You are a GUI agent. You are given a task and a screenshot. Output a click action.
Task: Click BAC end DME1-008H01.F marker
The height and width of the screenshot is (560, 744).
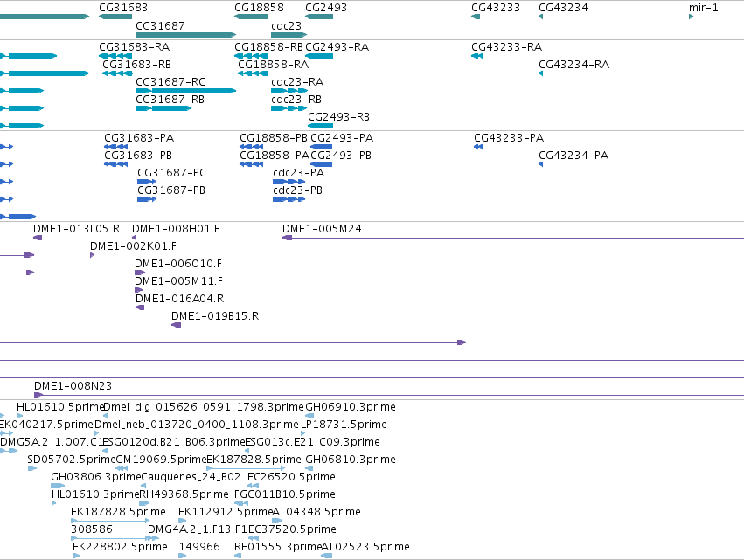click(135, 238)
